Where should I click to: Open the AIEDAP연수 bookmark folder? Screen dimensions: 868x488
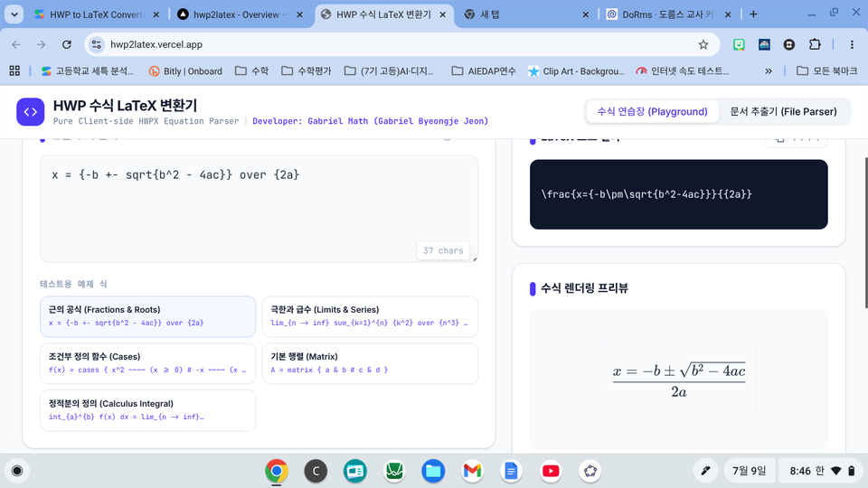484,70
